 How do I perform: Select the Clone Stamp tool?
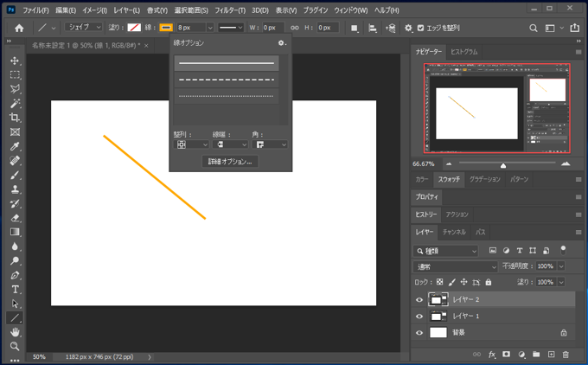coord(15,189)
